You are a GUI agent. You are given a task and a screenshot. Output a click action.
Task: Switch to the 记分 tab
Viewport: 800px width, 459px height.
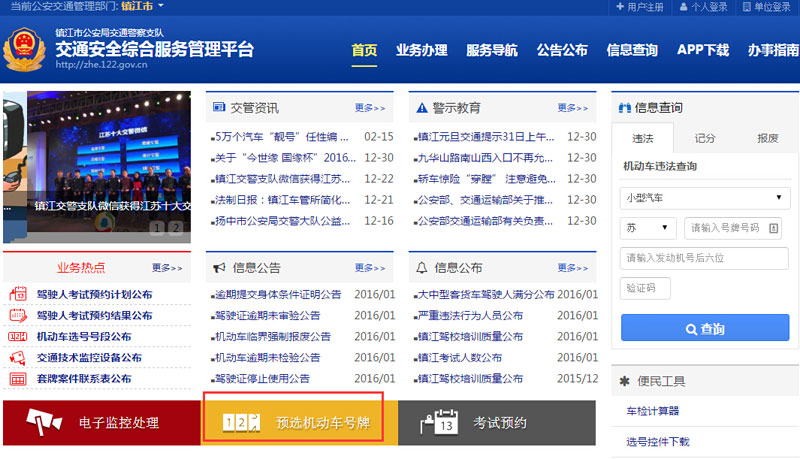click(705, 138)
